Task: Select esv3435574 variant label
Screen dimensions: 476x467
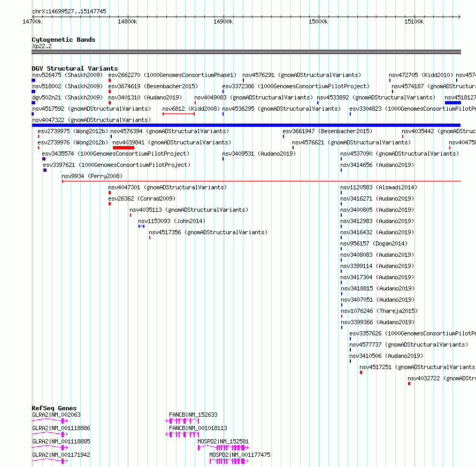Action: click(x=116, y=154)
